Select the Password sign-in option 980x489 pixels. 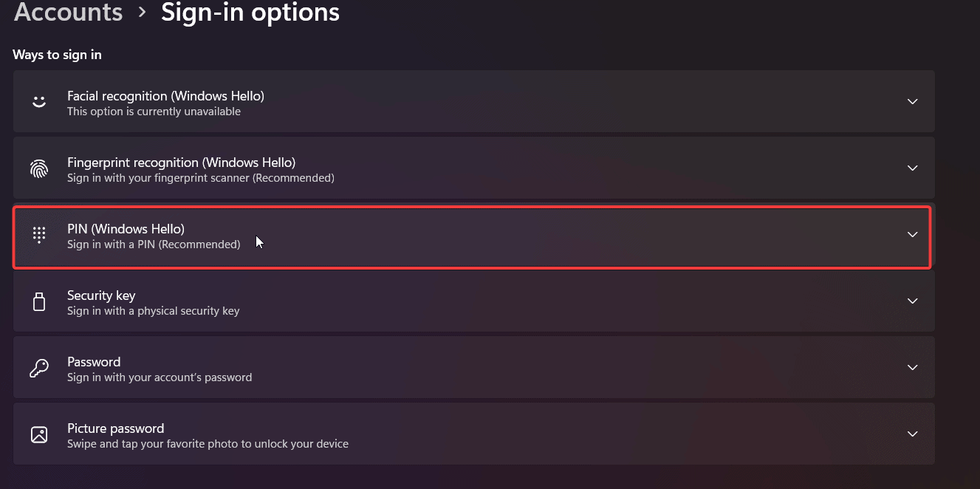coord(473,367)
